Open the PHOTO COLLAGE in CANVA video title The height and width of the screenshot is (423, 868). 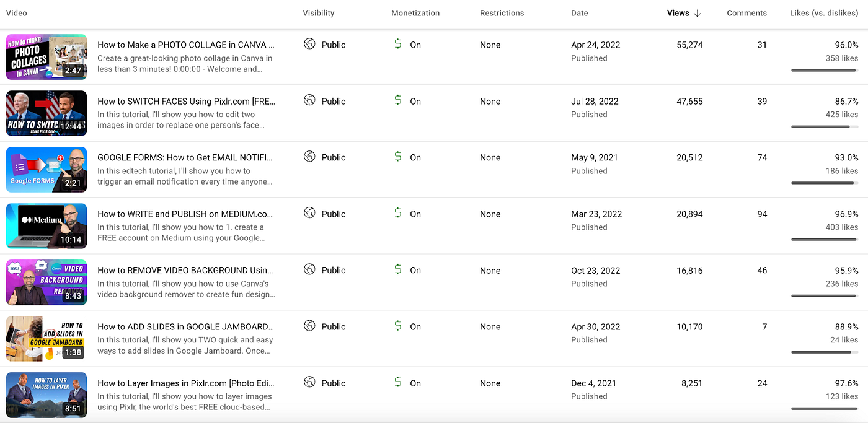186,45
